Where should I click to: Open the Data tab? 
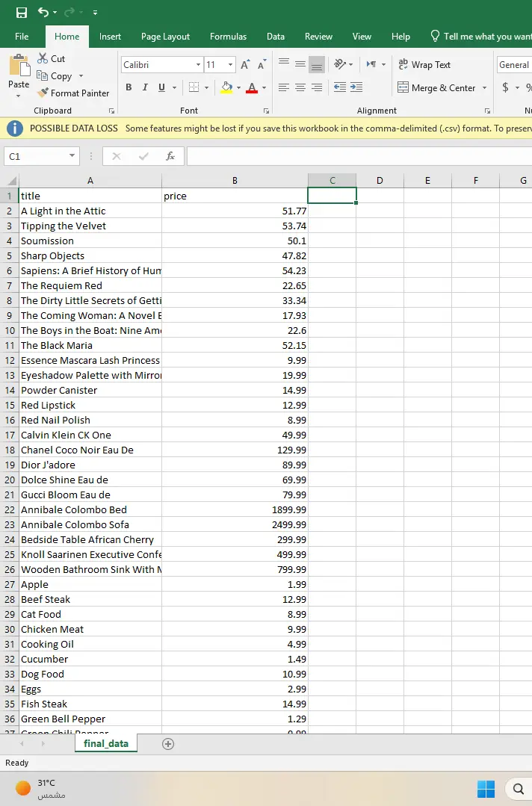click(x=276, y=37)
